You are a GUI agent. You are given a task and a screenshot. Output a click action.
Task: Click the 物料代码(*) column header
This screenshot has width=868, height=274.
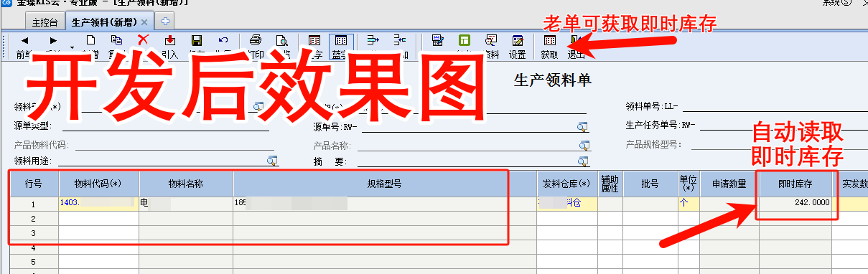[x=98, y=184]
